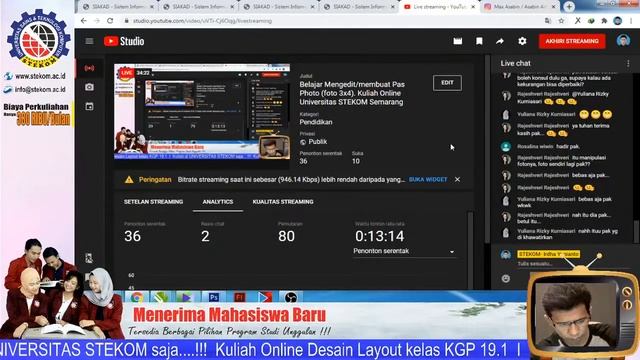Viewport: 640px width, 360px height.
Task: Open the emoji picker in live chat
Action: pos(506,279)
